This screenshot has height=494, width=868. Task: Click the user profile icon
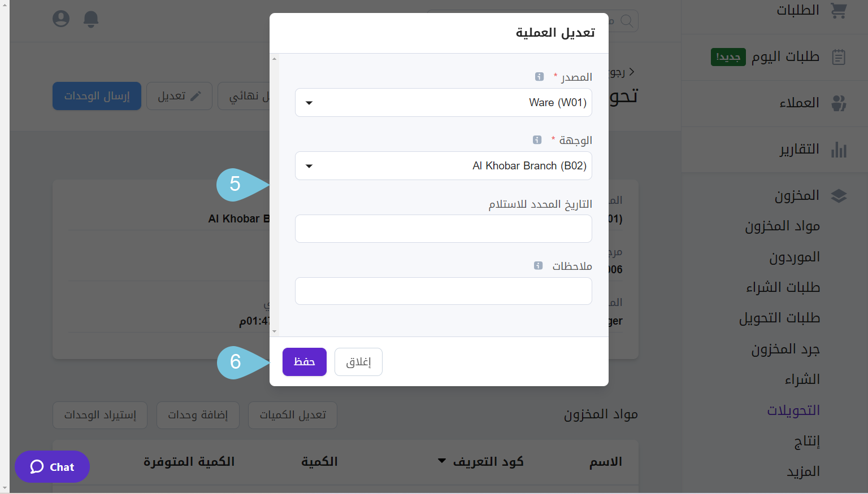coord(61,19)
